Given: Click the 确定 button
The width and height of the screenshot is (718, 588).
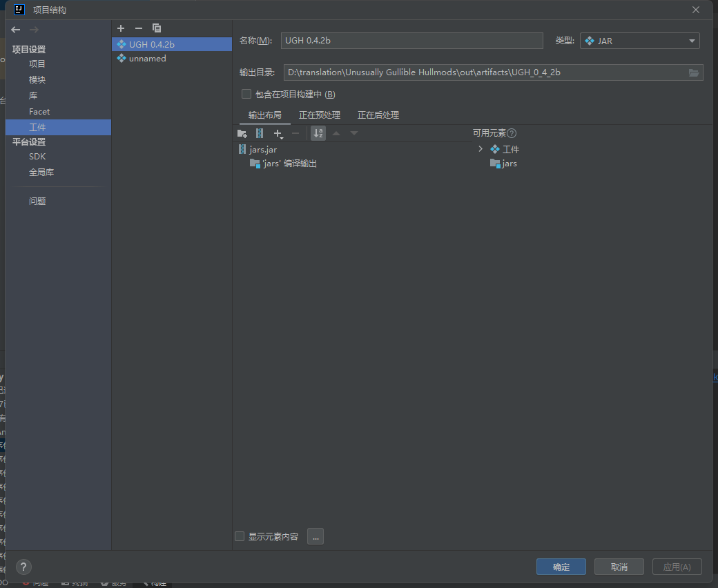Looking at the screenshot, I should (561, 567).
